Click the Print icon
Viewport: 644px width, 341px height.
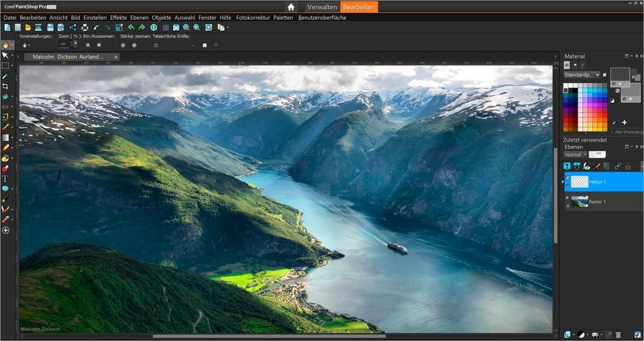85,28
